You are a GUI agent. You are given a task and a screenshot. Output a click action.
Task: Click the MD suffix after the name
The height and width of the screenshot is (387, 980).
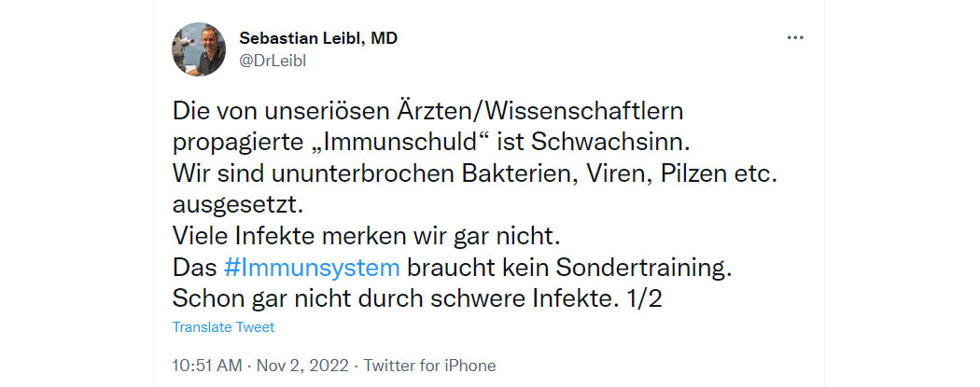[x=385, y=39]
